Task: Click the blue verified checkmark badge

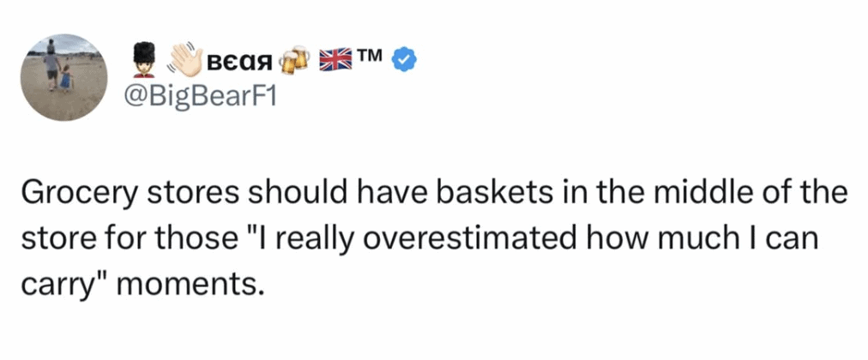Action: (x=404, y=59)
